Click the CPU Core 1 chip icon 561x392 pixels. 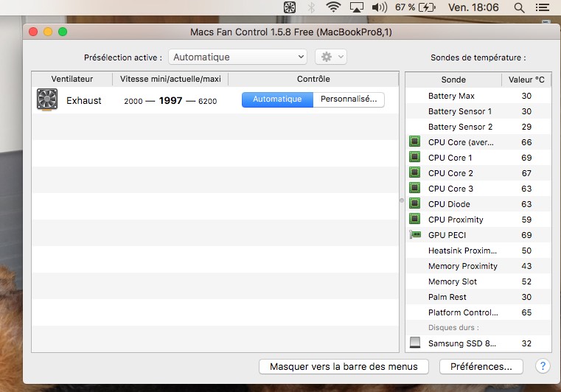point(414,157)
